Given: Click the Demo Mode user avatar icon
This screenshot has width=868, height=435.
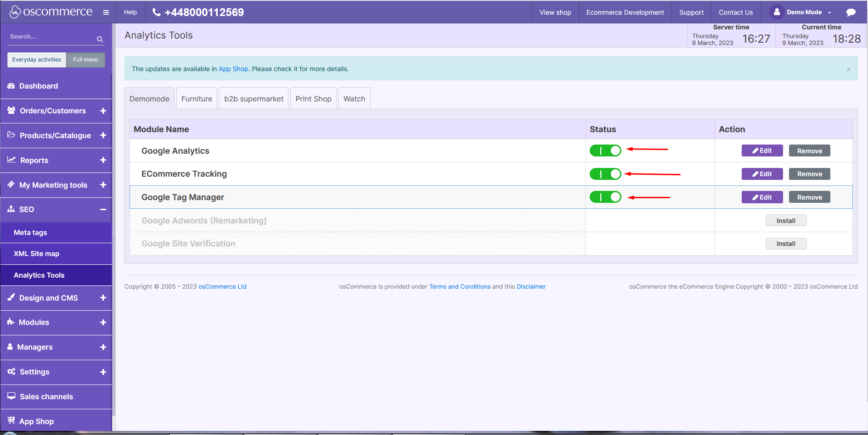Looking at the screenshot, I should (777, 12).
